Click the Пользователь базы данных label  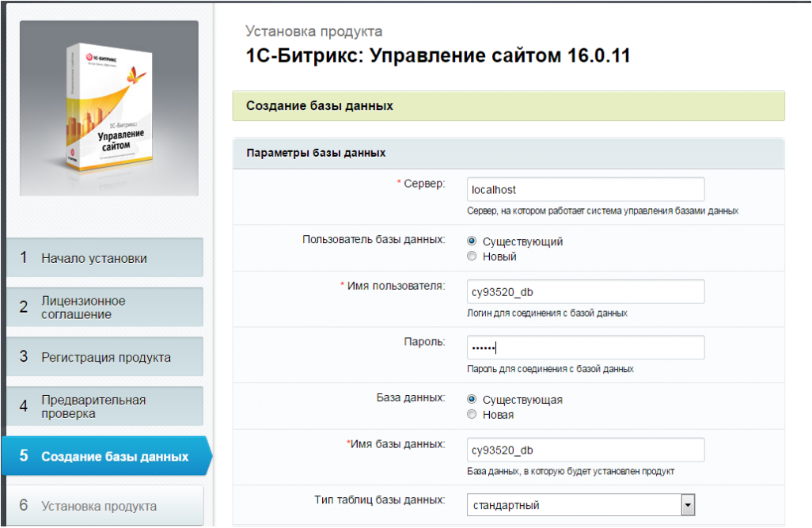374,239
